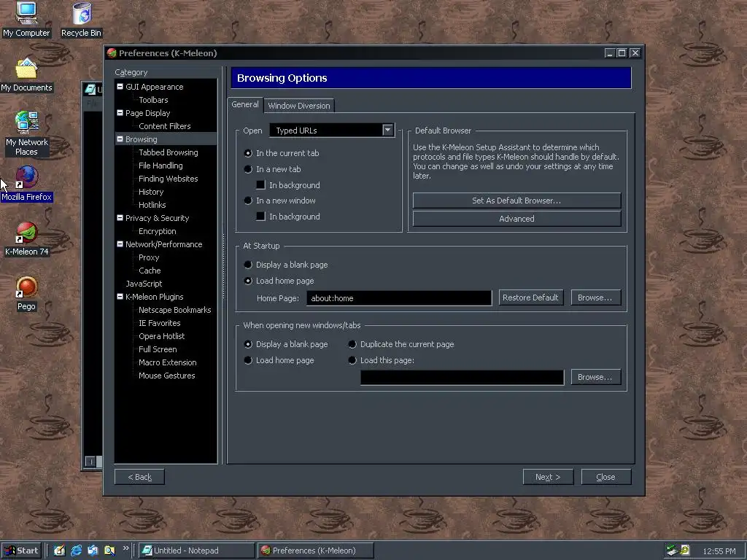This screenshot has width=747, height=560.
Task: Launch Internet Explorer from quick launch
Action: [x=76, y=551]
